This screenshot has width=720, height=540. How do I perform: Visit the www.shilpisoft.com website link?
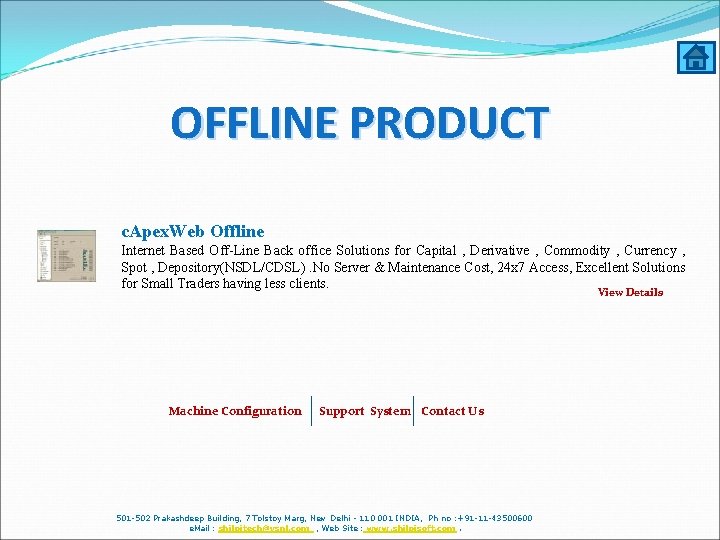[x=410, y=529]
